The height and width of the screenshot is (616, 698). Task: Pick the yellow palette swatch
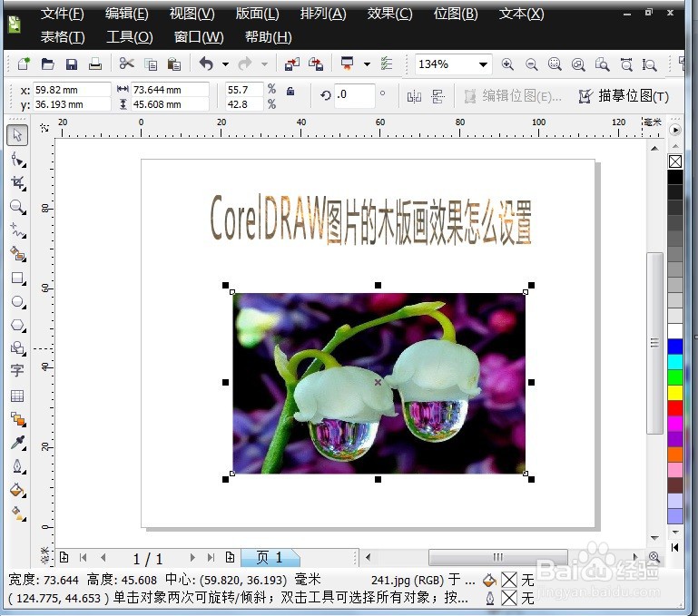[675, 393]
